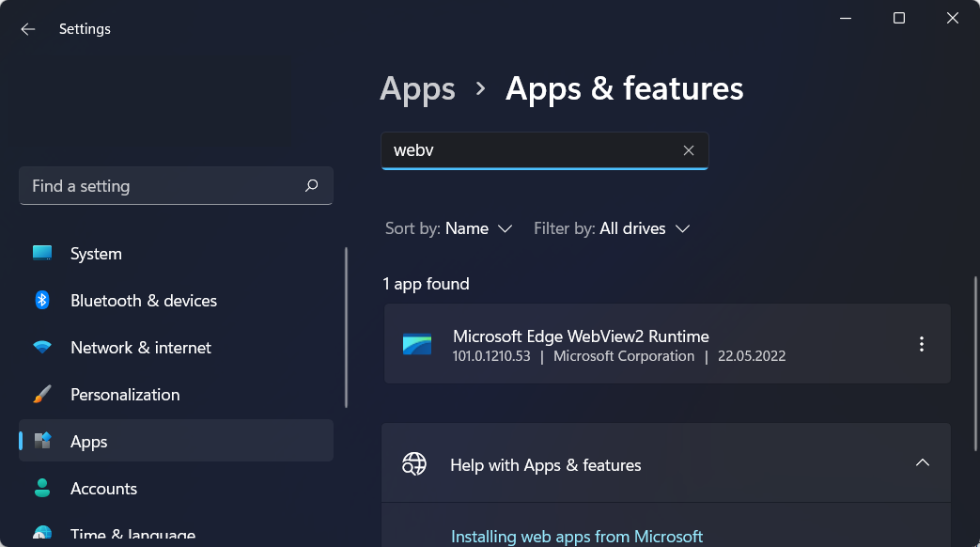980x547 pixels.
Task: Select Apps in the sidebar
Action: (x=177, y=441)
